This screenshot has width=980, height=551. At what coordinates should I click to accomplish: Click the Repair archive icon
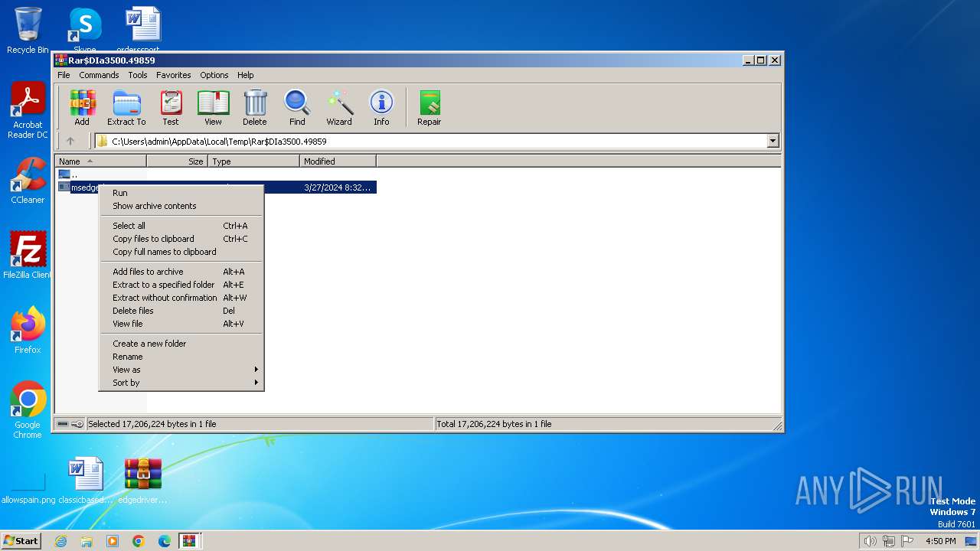(429, 108)
